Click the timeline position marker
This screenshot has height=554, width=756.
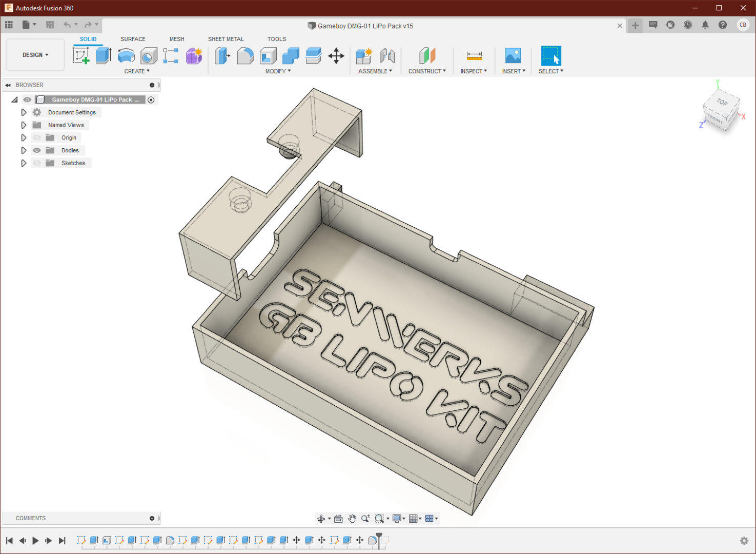[x=379, y=540]
